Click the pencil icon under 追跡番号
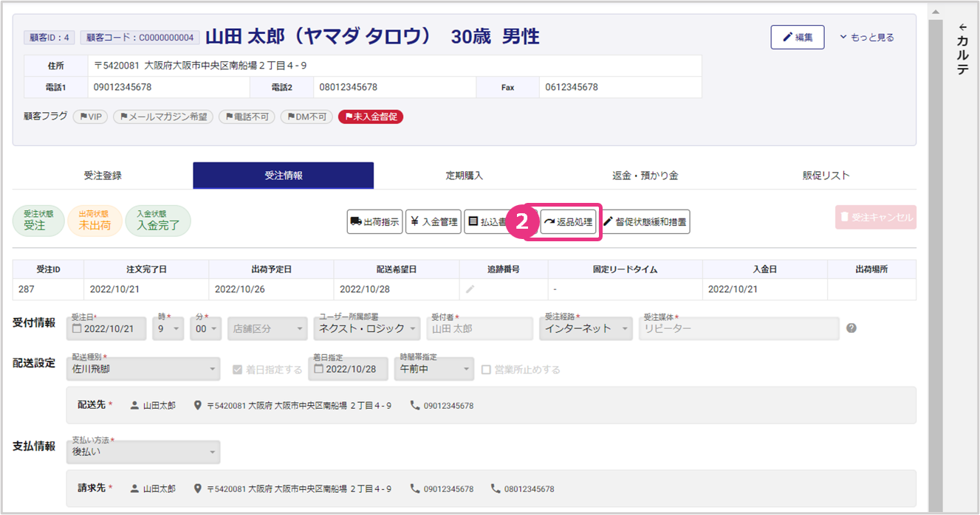The image size is (980, 515). (x=470, y=289)
